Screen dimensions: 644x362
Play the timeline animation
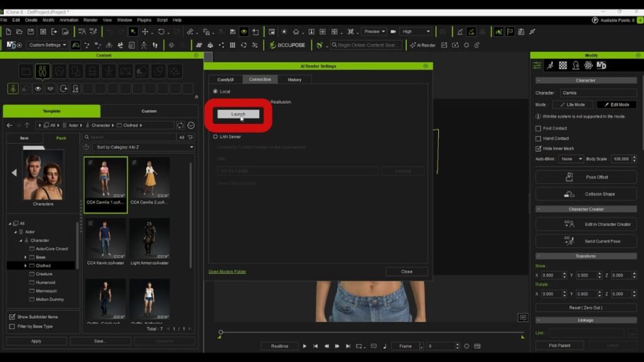(304, 346)
